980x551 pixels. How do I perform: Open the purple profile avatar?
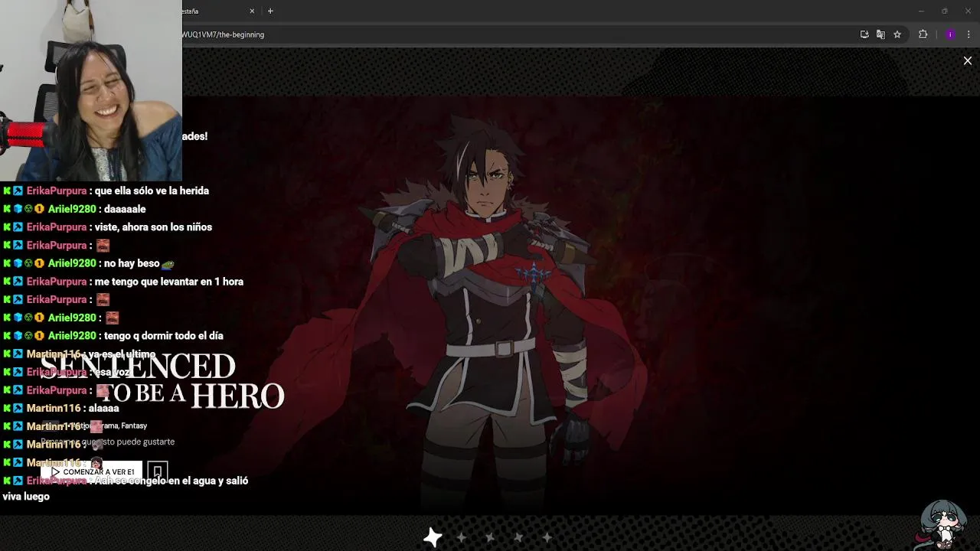(950, 34)
